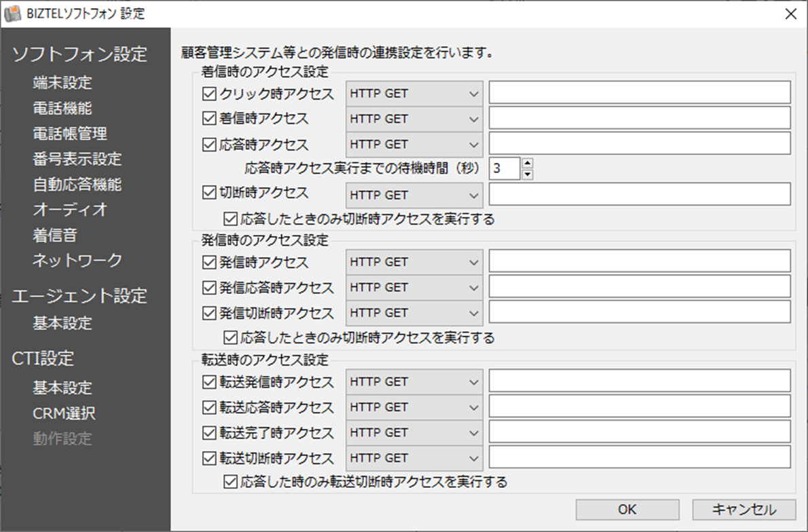Open ネットワーク settings page
This screenshot has height=532, width=808.
tap(77, 260)
